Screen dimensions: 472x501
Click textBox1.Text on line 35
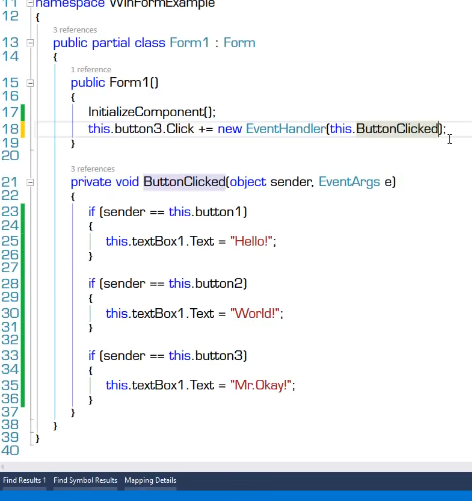point(173,385)
